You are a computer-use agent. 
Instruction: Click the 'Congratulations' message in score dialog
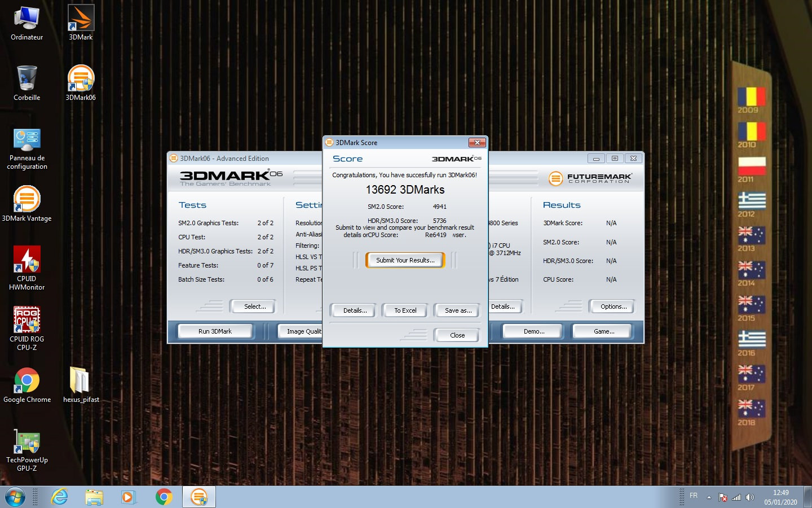tap(404, 175)
